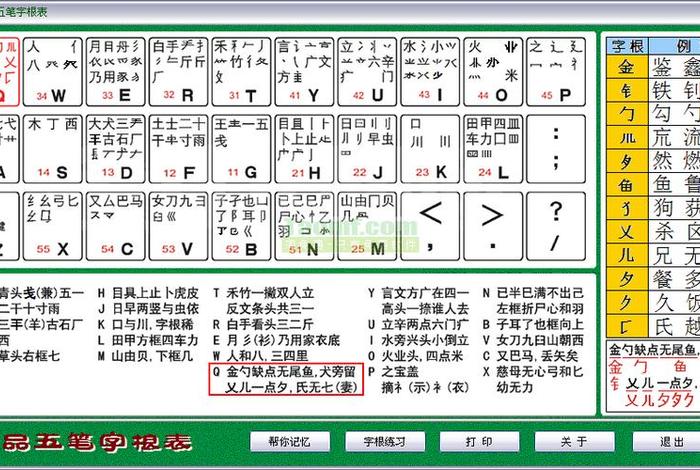The image size is (700, 470).
Task: Click the 鱼 root cell in table
Action: pyautogui.click(x=627, y=185)
